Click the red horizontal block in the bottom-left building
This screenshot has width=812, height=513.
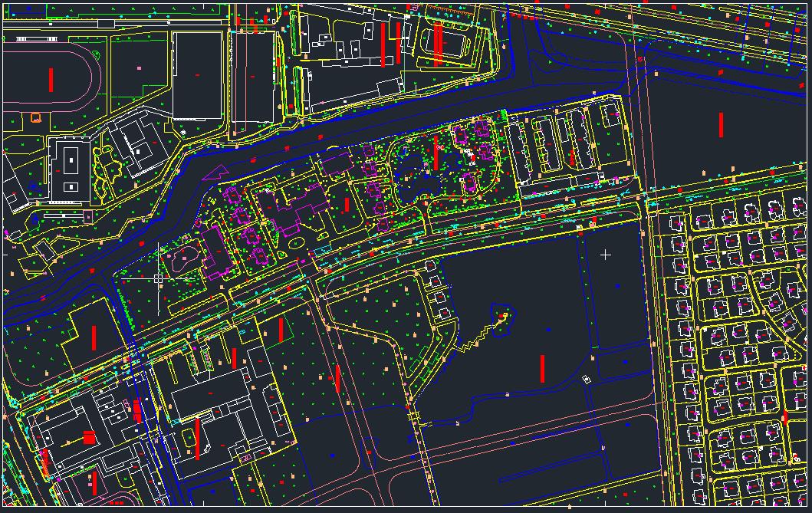pos(88,437)
